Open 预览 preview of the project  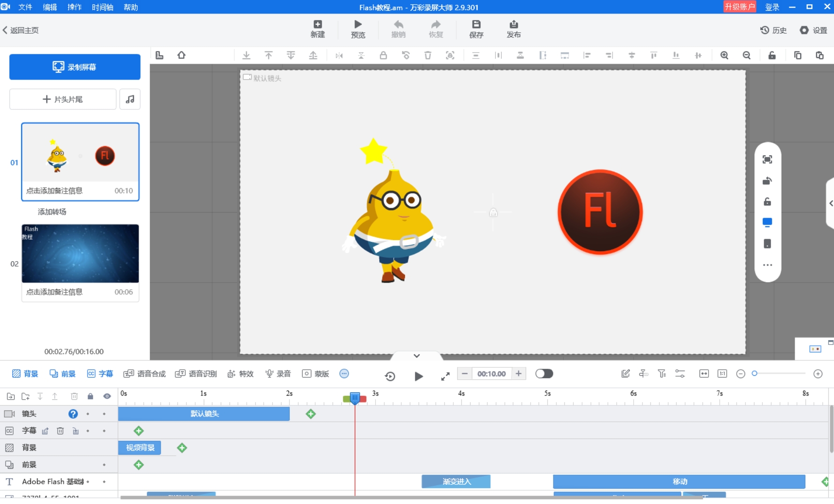pyautogui.click(x=358, y=29)
